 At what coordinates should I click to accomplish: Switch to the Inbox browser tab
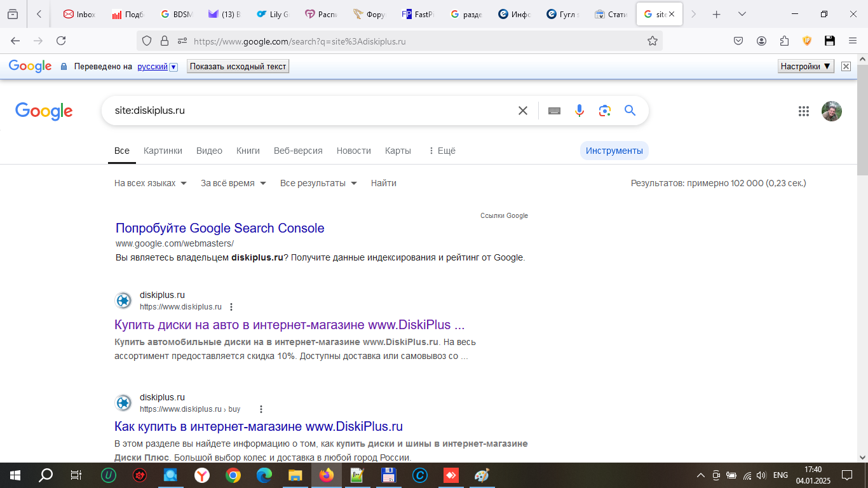click(79, 14)
